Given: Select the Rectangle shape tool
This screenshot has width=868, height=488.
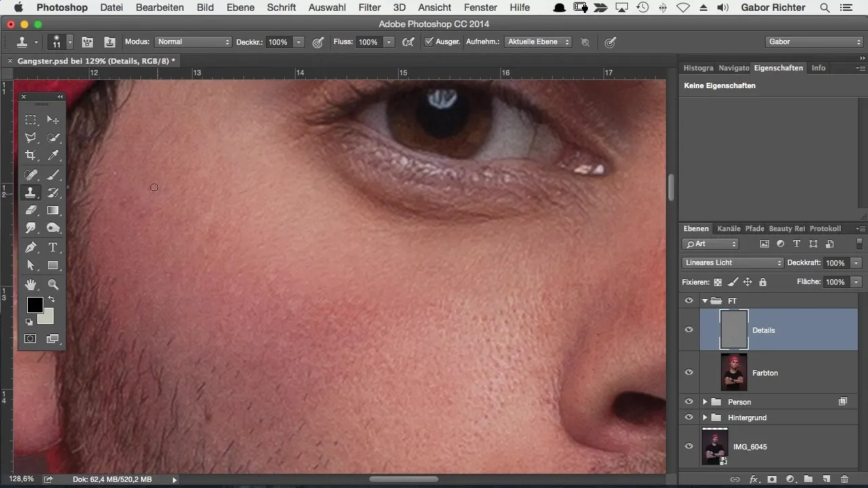Looking at the screenshot, I should [x=53, y=265].
